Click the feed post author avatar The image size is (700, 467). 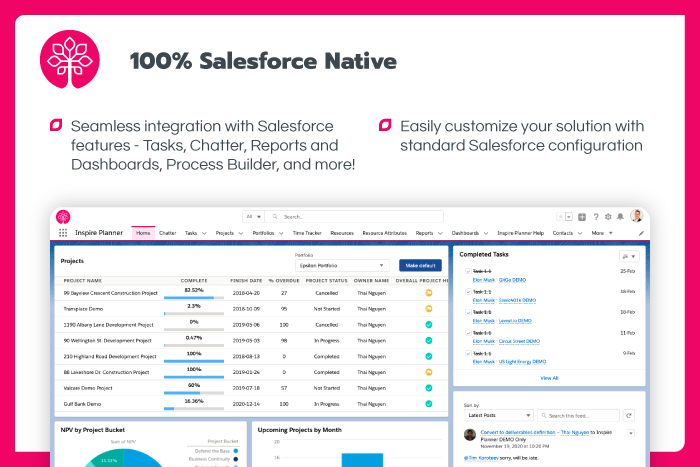coord(470,434)
